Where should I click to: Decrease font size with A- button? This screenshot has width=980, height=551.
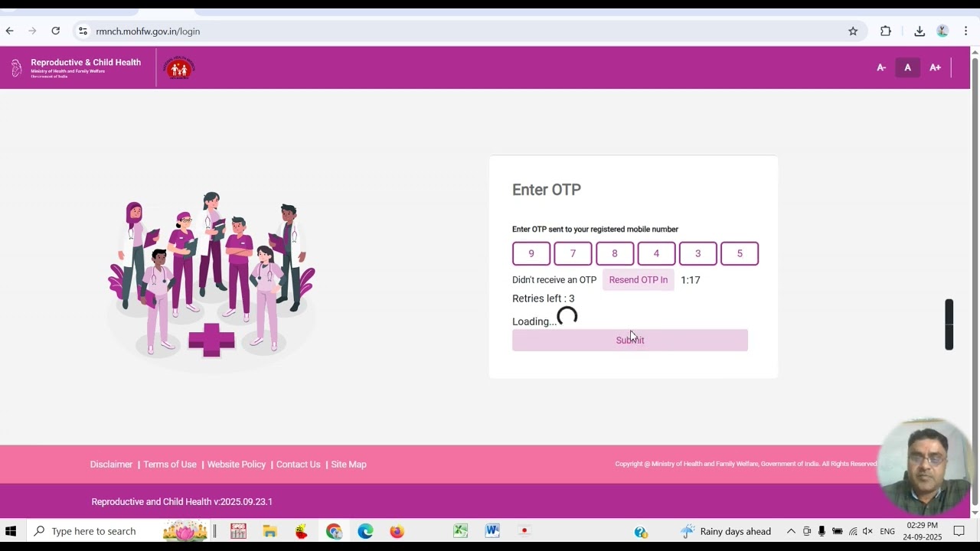tap(881, 67)
